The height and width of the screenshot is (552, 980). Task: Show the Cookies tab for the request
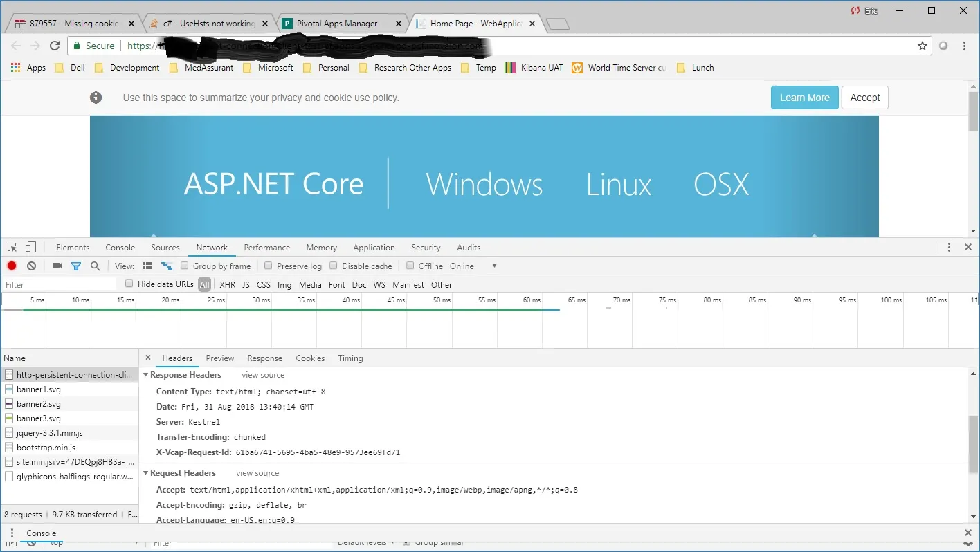310,358
